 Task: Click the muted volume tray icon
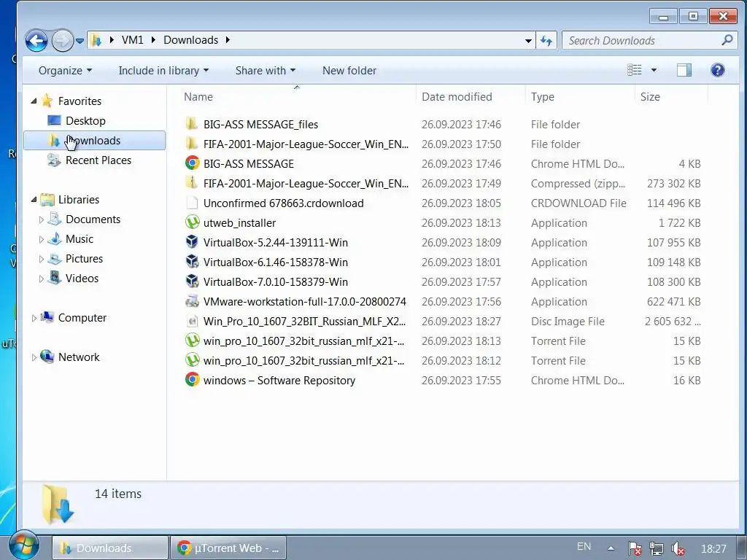678,548
